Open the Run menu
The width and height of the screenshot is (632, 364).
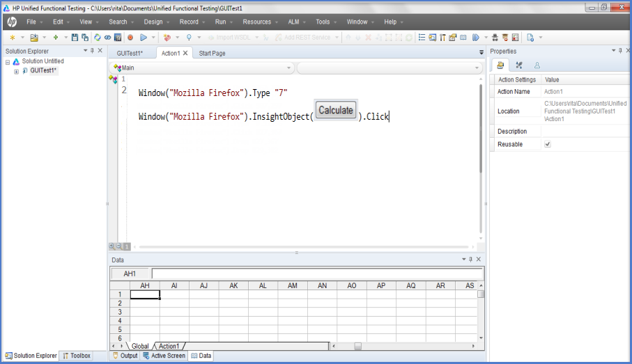point(220,22)
